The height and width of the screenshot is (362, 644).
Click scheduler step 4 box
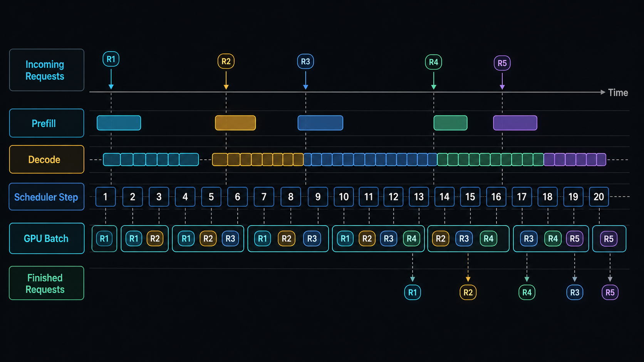(185, 197)
